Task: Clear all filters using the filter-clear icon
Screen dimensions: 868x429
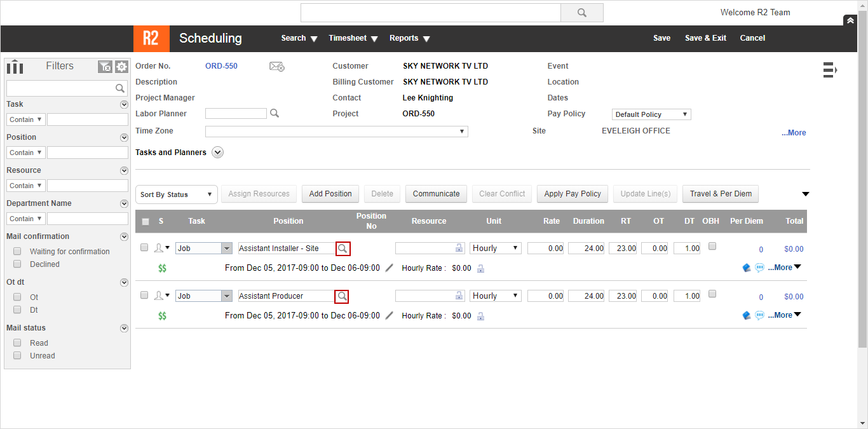Action: click(x=105, y=66)
